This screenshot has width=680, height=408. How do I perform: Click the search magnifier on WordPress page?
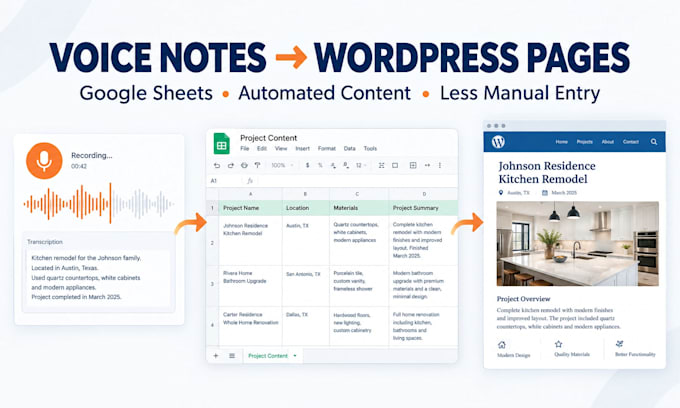point(654,142)
